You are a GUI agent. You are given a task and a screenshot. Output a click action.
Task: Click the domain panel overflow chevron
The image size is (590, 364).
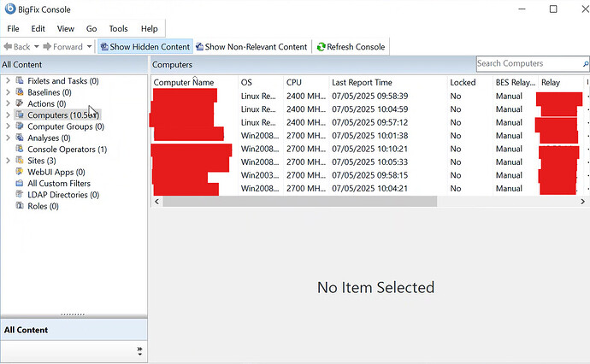[139, 351]
